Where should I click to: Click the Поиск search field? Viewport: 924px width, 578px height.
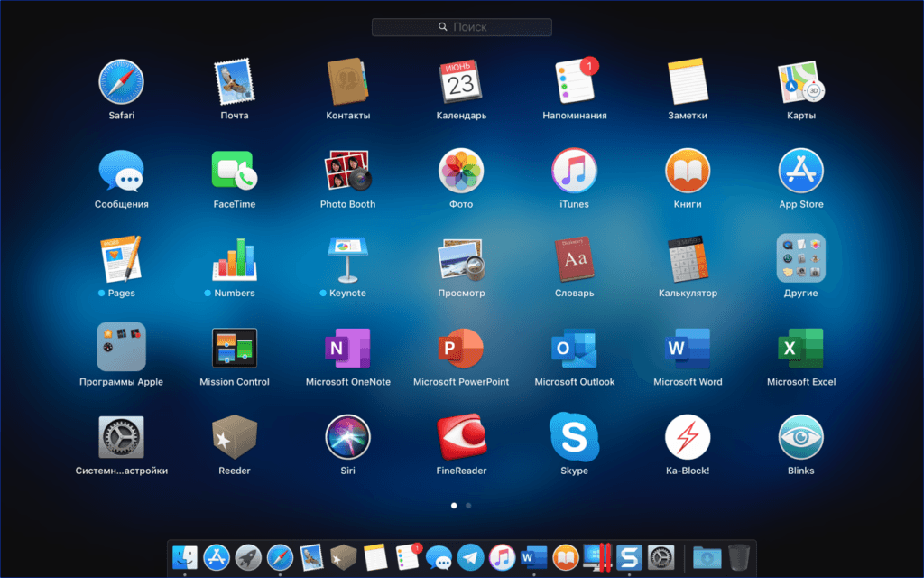pyautogui.click(x=462, y=27)
